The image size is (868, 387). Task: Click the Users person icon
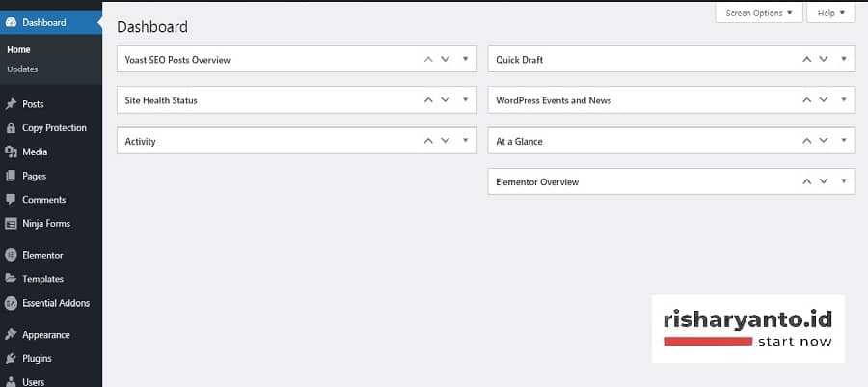pos(11,382)
